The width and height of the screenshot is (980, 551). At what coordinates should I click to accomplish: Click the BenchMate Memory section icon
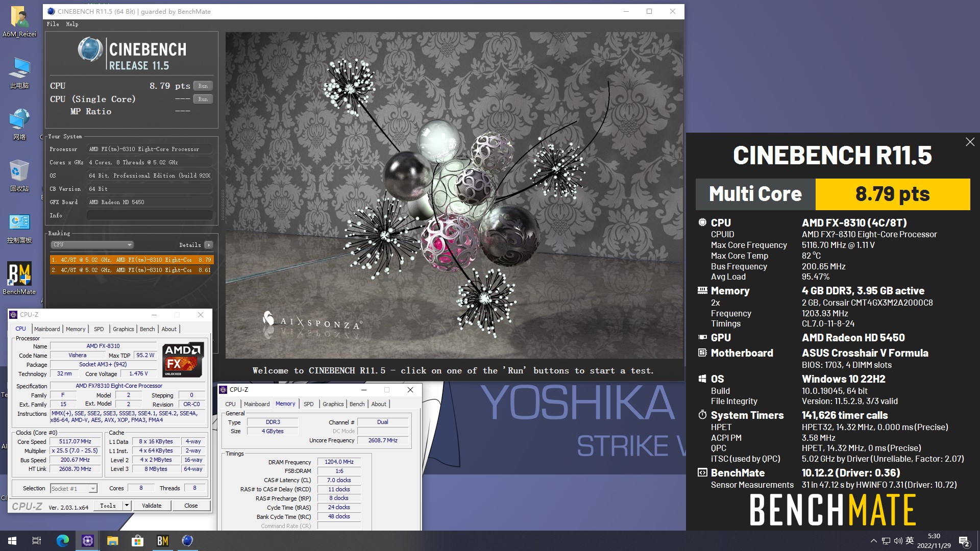702,290
